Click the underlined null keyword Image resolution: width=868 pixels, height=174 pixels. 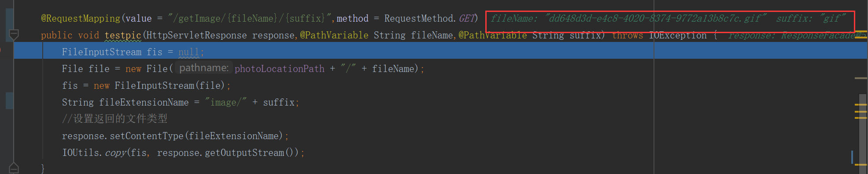[x=188, y=52]
